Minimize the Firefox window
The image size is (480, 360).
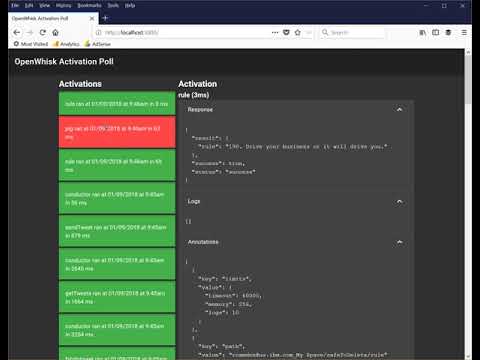pos(426,5)
